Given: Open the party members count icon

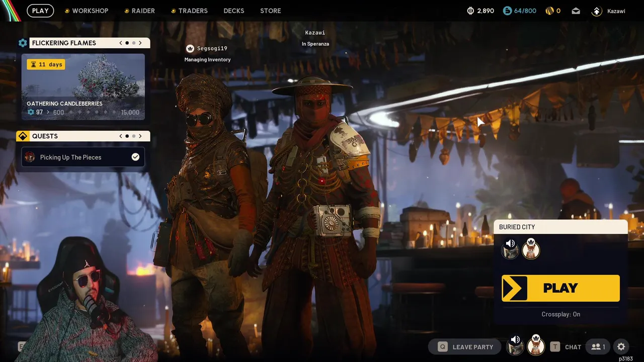Looking at the screenshot, I should coord(598,347).
